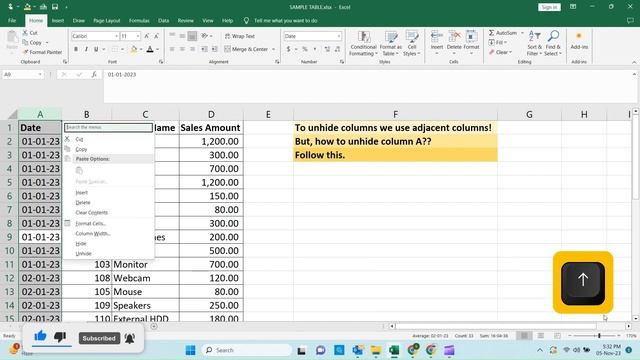Image resolution: width=640 pixels, height=360 pixels.
Task: Open Conditional Formatting
Action: [363, 43]
